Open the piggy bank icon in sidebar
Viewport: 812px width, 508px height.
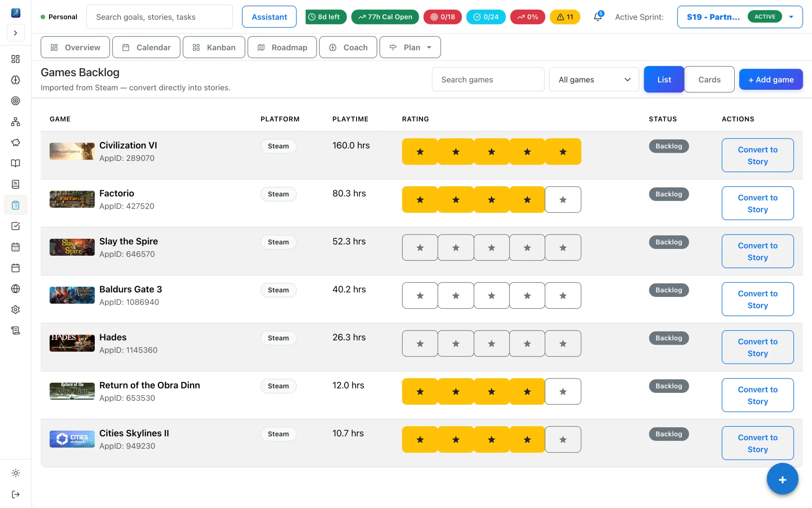(x=16, y=142)
